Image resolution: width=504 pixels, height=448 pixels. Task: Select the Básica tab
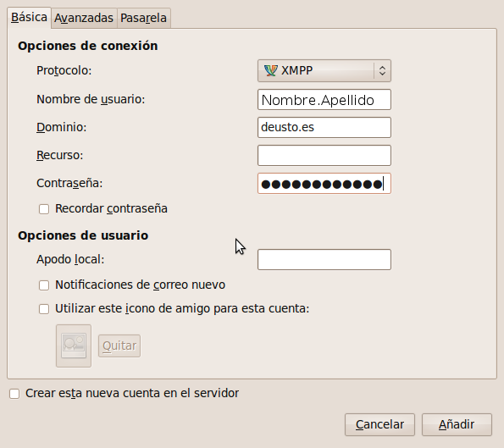[x=30, y=17]
